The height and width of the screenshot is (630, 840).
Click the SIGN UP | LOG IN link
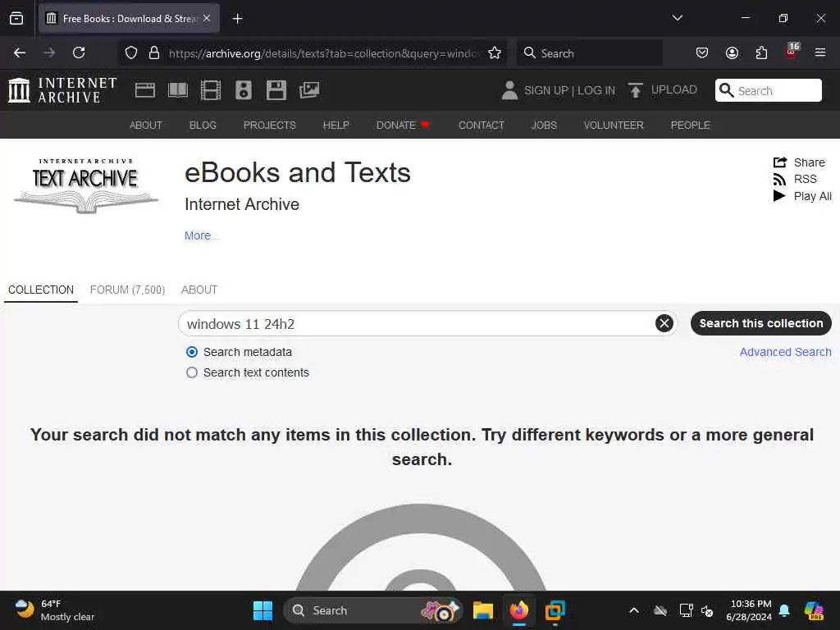tap(569, 90)
